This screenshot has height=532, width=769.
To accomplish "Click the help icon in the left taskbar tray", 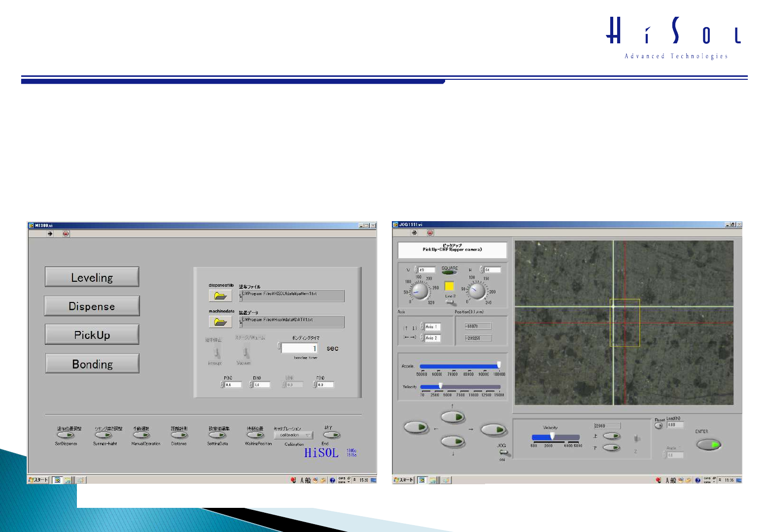I will [332, 480].
